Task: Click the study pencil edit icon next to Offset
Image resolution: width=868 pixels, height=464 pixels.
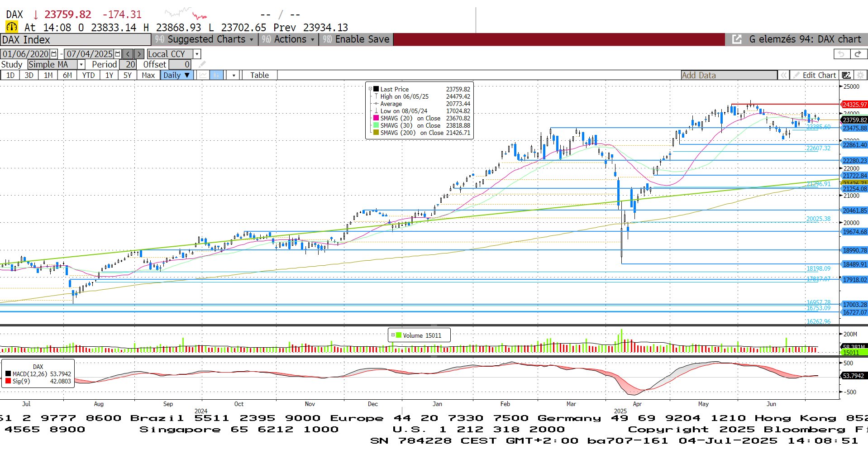Action: point(202,65)
